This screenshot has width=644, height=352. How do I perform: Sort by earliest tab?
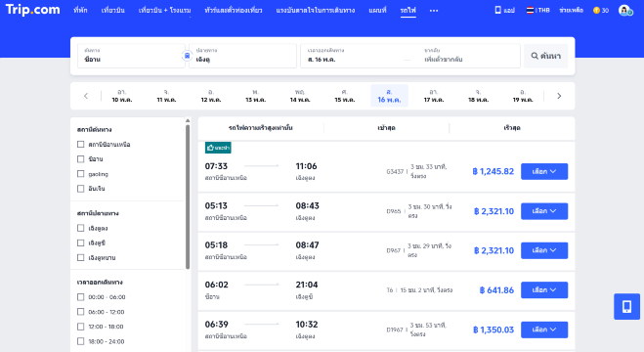point(386,128)
